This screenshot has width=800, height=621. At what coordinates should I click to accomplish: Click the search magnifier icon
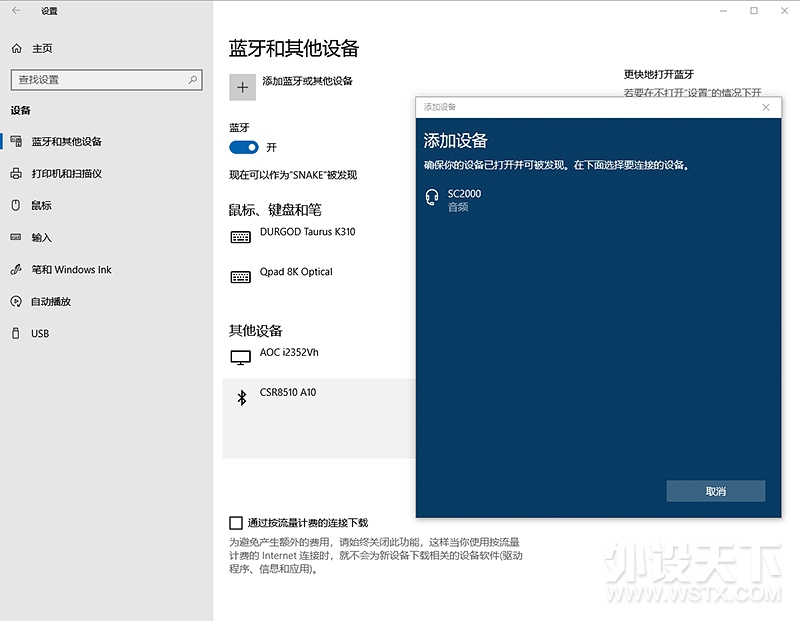[x=192, y=80]
